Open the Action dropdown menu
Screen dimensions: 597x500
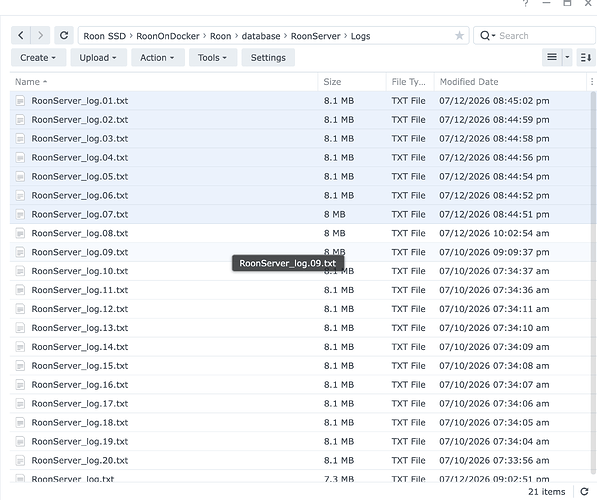pyautogui.click(x=158, y=58)
